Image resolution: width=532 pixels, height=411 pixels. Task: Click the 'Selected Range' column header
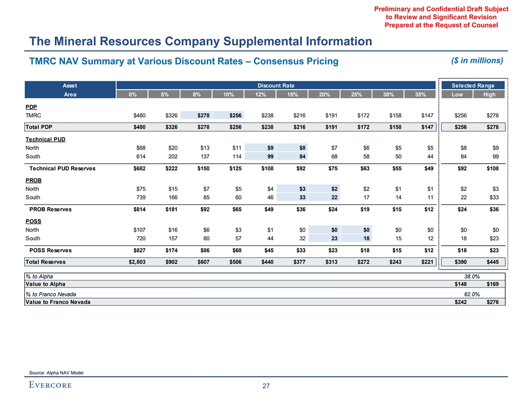pyautogui.click(x=473, y=85)
